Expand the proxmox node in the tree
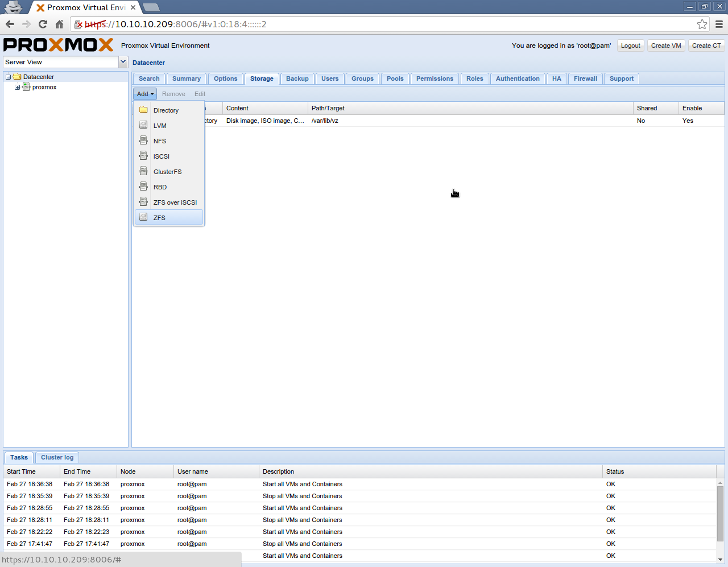The image size is (728, 567). point(18,87)
